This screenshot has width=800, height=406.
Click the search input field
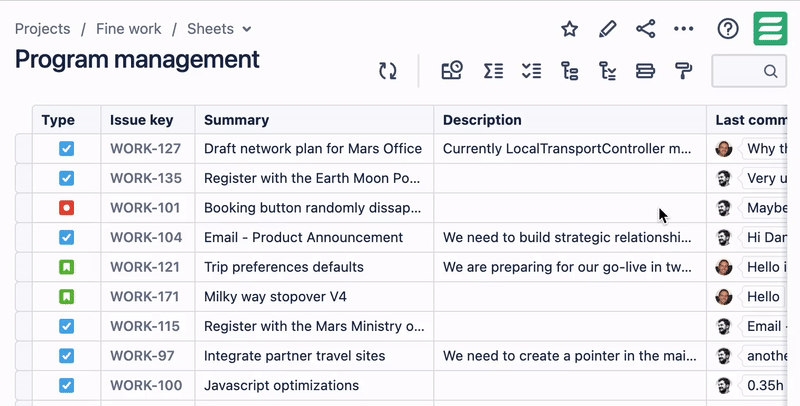tap(749, 71)
